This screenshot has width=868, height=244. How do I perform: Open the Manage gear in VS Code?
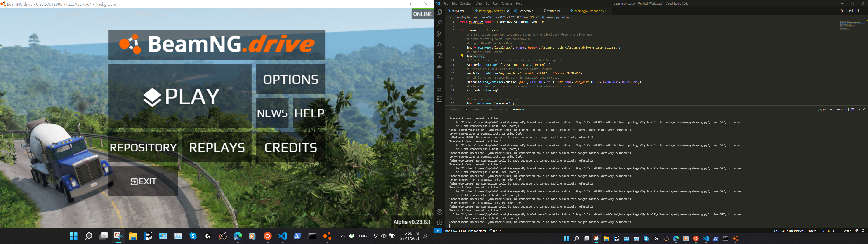point(439,223)
